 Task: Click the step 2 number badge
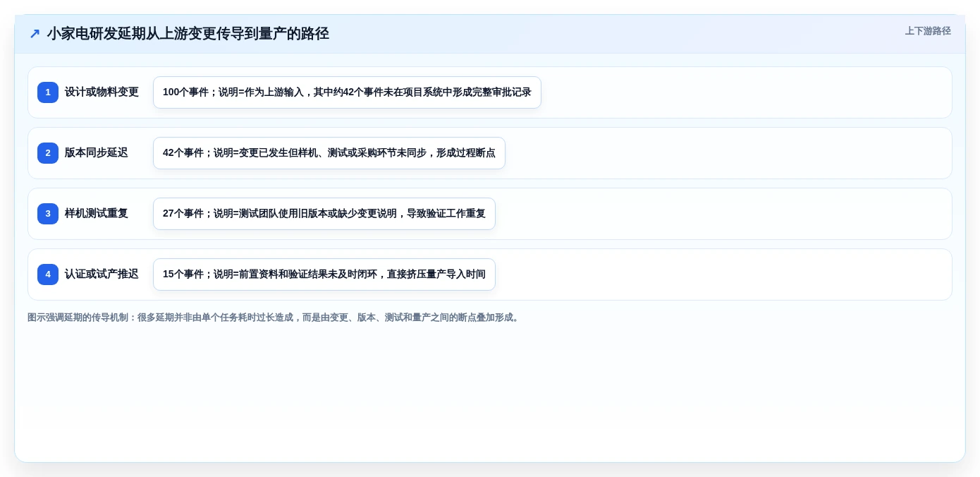click(x=48, y=153)
